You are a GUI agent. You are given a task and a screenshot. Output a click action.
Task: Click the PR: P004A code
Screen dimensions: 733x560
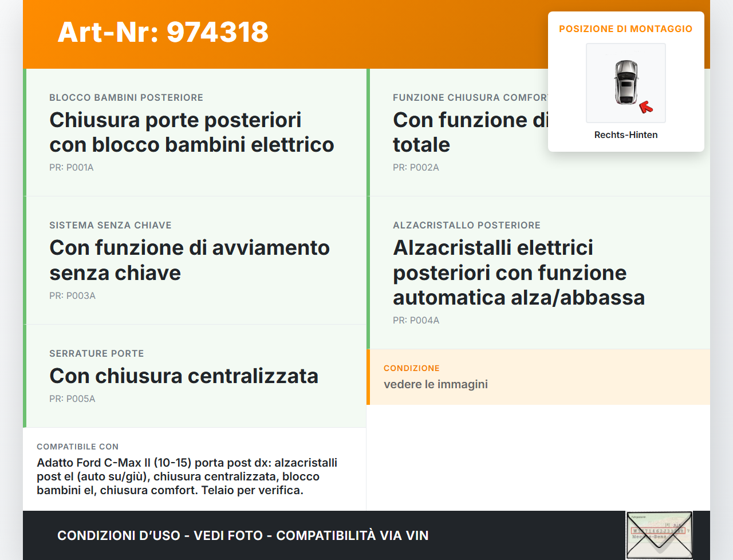point(416,320)
